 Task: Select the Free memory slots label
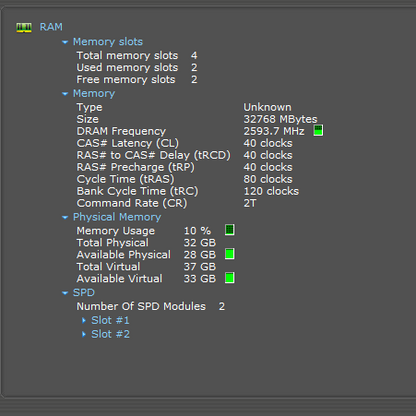click(126, 79)
